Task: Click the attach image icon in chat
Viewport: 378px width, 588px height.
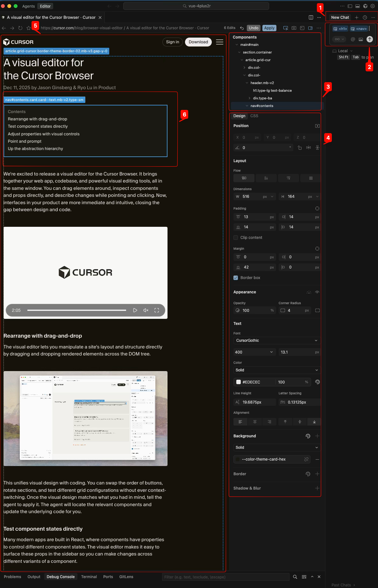Action: click(361, 39)
